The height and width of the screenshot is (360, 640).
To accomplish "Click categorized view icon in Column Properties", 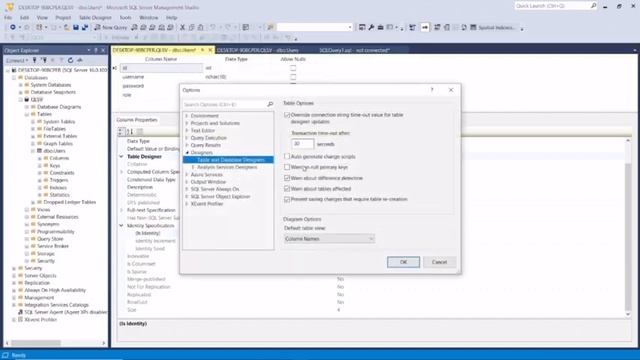I will tap(121, 131).
